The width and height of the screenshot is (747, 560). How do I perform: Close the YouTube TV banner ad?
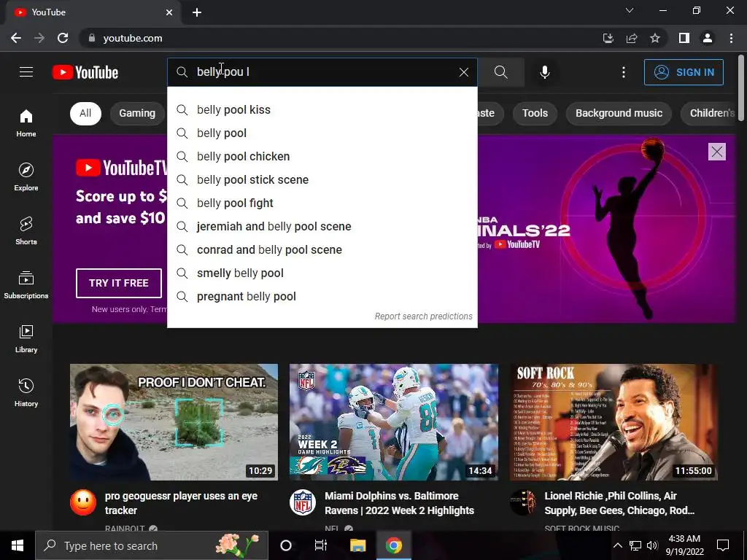coord(716,152)
